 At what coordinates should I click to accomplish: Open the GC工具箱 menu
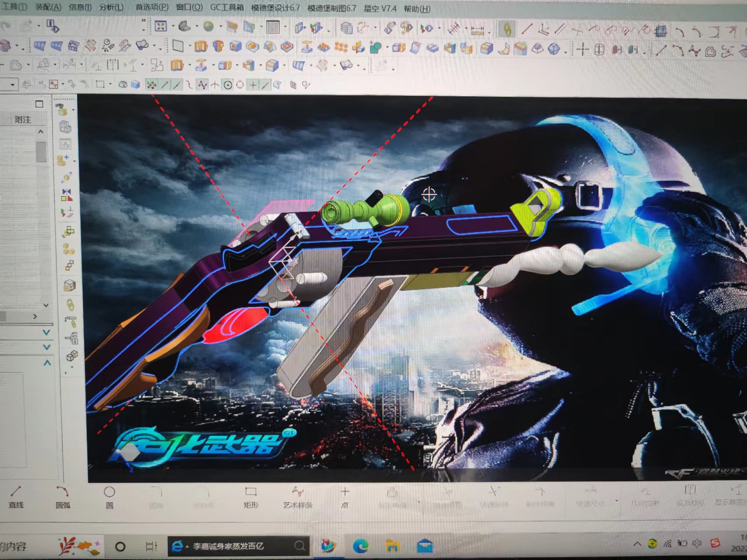tap(227, 7)
